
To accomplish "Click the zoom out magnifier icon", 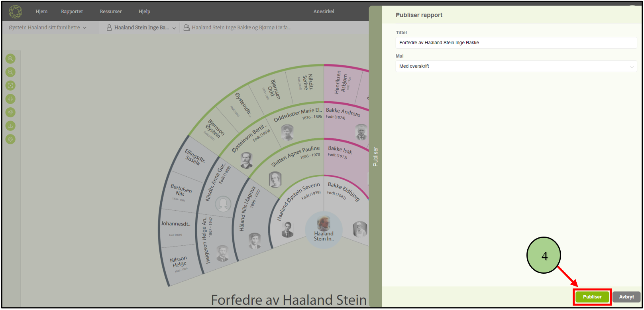I will click(10, 72).
